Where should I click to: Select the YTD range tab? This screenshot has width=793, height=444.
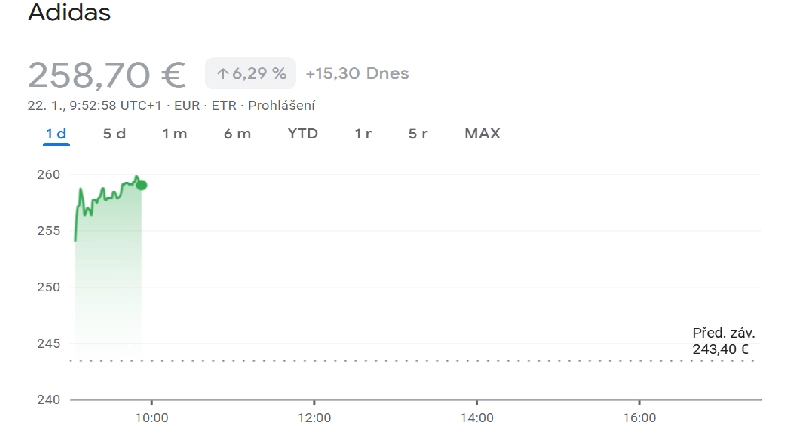(x=302, y=134)
